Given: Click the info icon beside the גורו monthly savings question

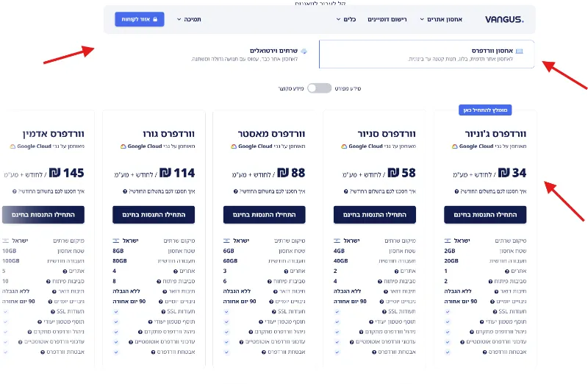Looking at the screenshot, I should coord(125,191).
